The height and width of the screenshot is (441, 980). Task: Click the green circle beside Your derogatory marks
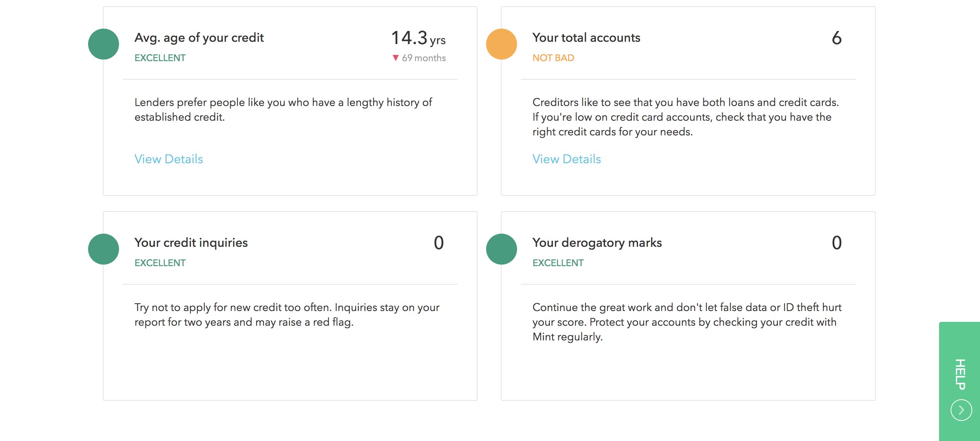502,249
